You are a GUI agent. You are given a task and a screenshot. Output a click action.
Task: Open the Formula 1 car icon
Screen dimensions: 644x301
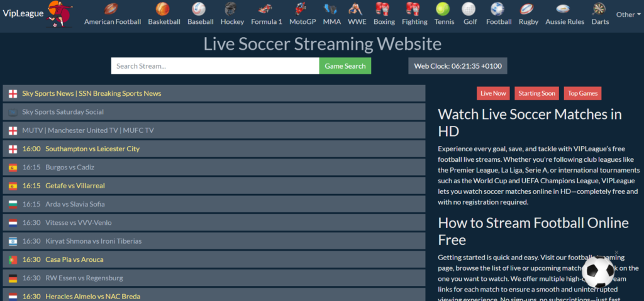coord(265,9)
